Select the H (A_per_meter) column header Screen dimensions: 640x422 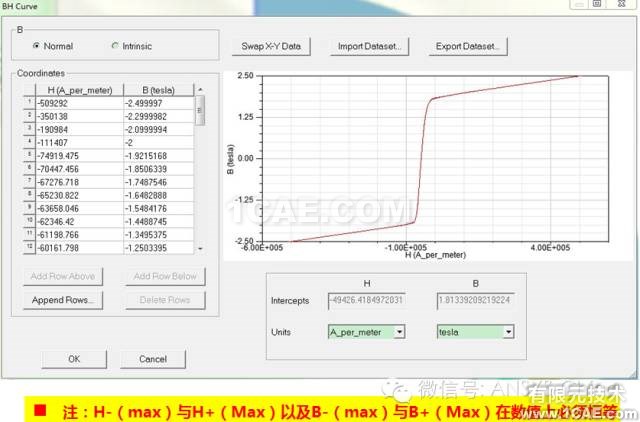point(80,90)
